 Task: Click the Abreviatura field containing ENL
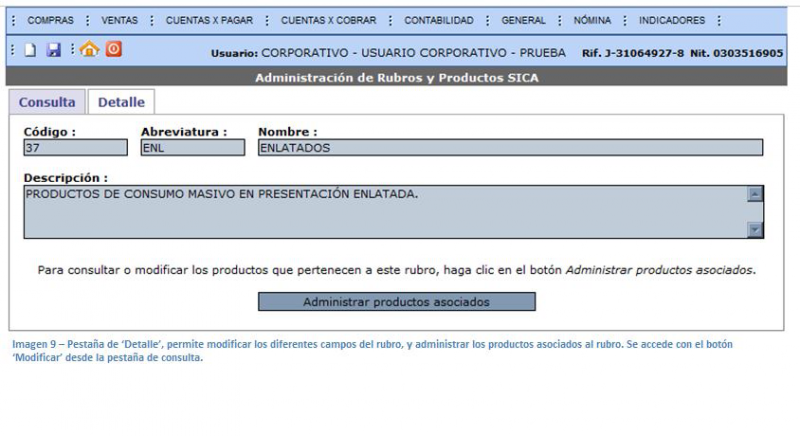tap(193, 148)
